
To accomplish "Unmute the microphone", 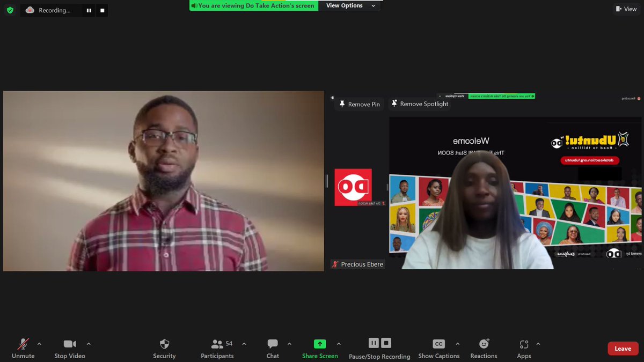I will [23, 348].
